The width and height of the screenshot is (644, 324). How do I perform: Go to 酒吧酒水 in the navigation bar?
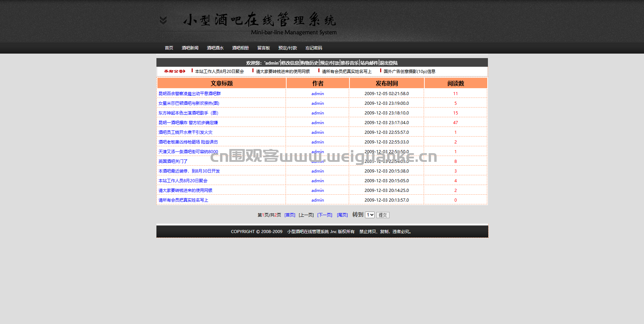215,48
